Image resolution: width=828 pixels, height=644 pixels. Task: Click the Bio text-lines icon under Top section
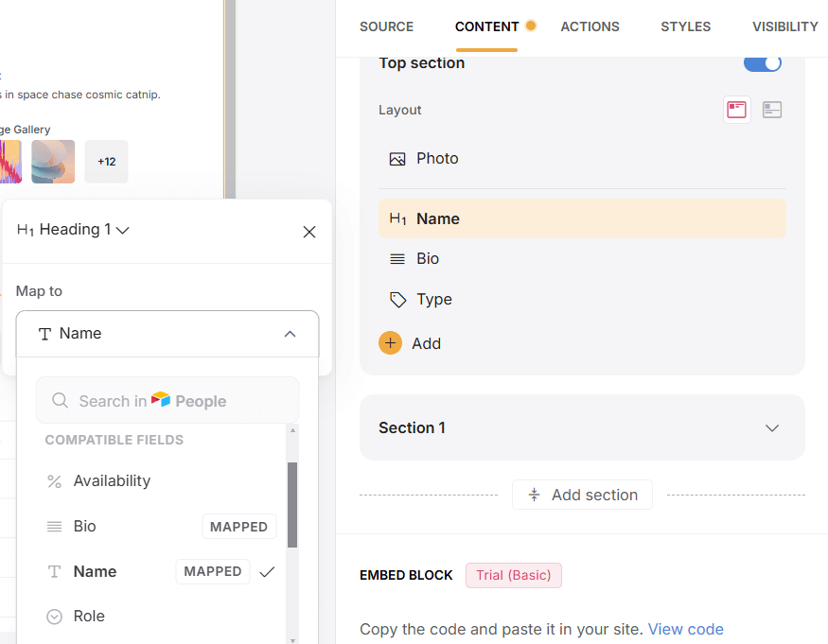(398, 258)
